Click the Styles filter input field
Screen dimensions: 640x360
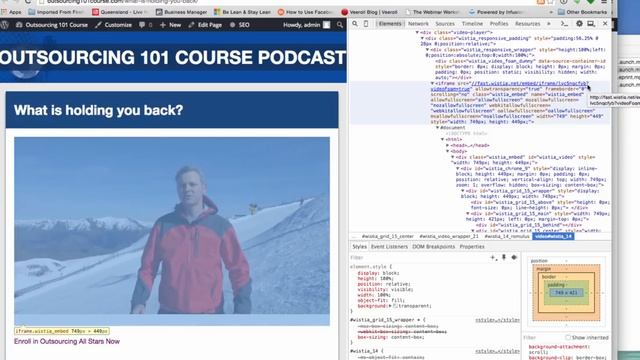[x=418, y=258]
